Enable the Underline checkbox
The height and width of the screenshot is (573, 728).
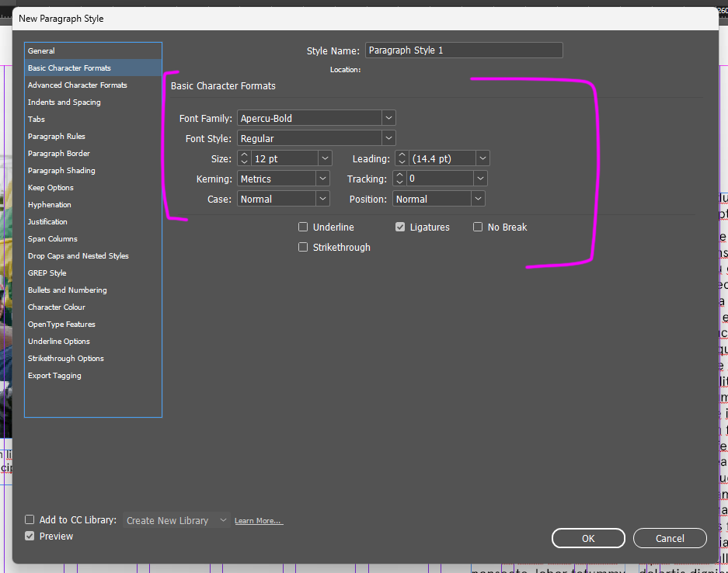pos(302,227)
